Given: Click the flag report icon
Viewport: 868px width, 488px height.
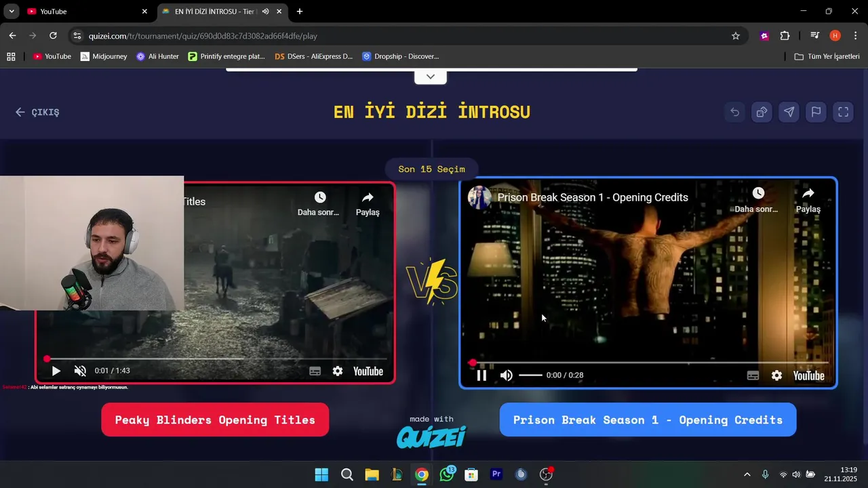Looking at the screenshot, I should 816,113.
